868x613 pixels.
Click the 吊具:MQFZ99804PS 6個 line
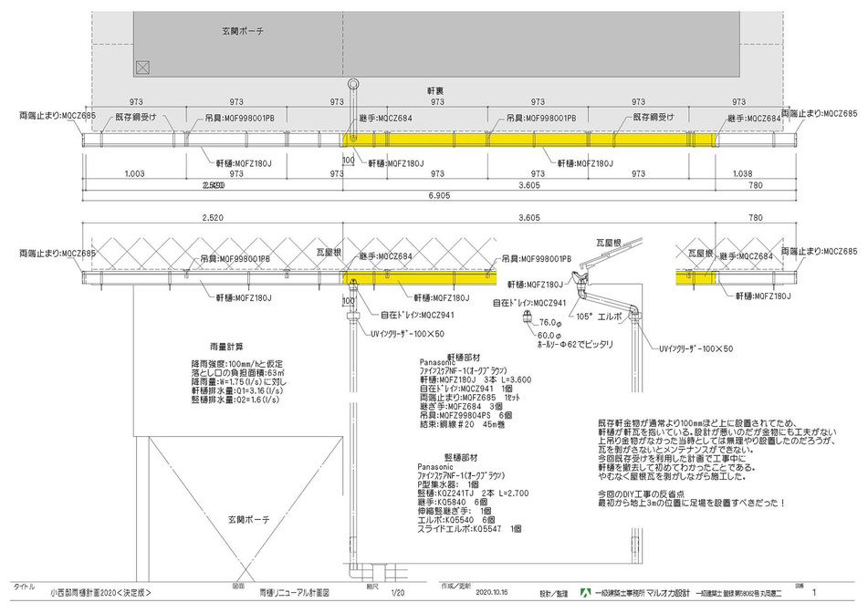coord(465,415)
